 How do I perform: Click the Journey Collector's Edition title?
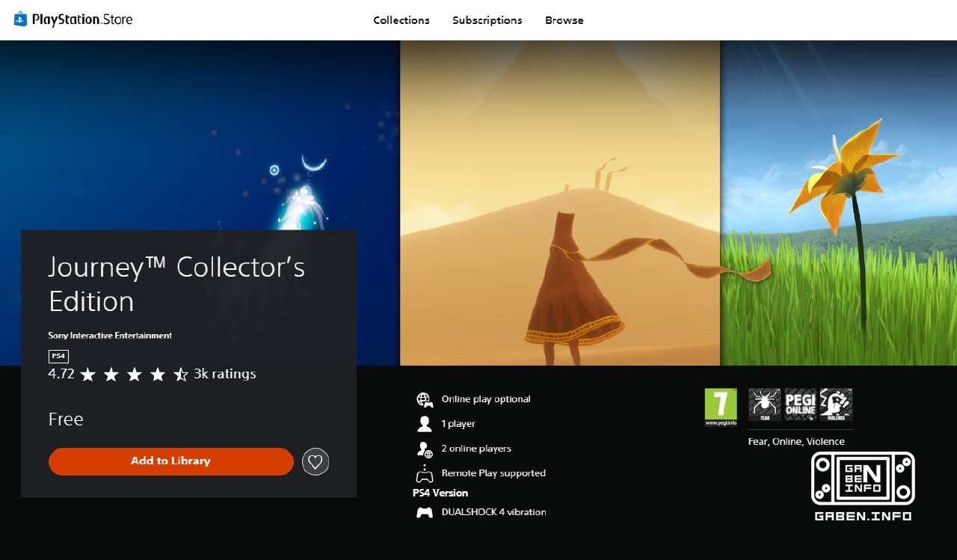pyautogui.click(x=177, y=284)
